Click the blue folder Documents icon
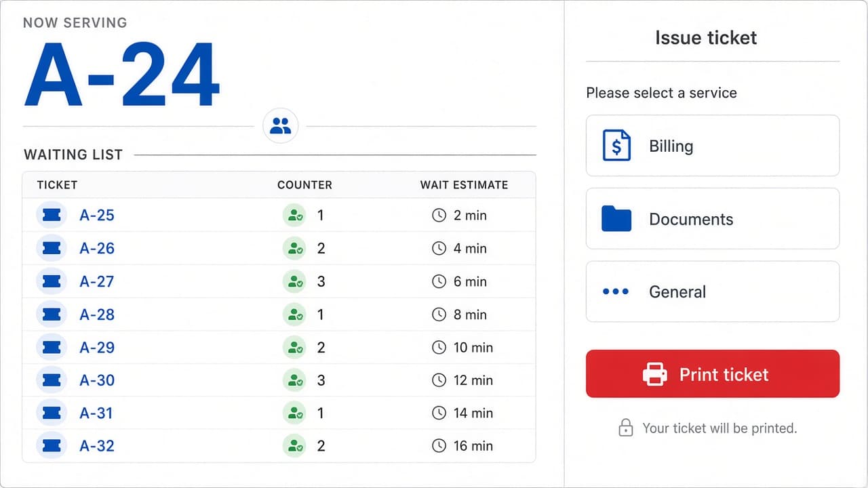Image resolution: width=868 pixels, height=488 pixels. [616, 219]
